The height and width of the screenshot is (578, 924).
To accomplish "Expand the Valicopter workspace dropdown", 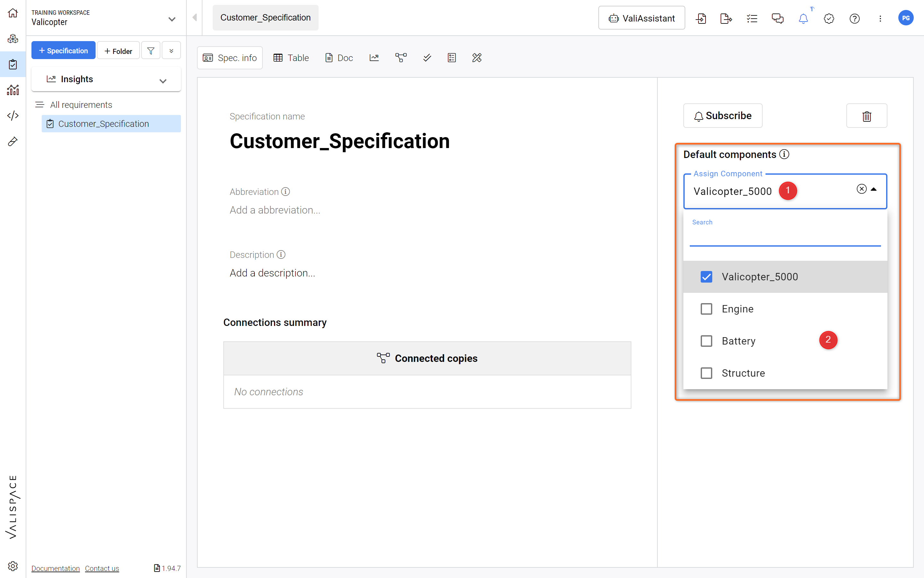I will pyautogui.click(x=172, y=19).
